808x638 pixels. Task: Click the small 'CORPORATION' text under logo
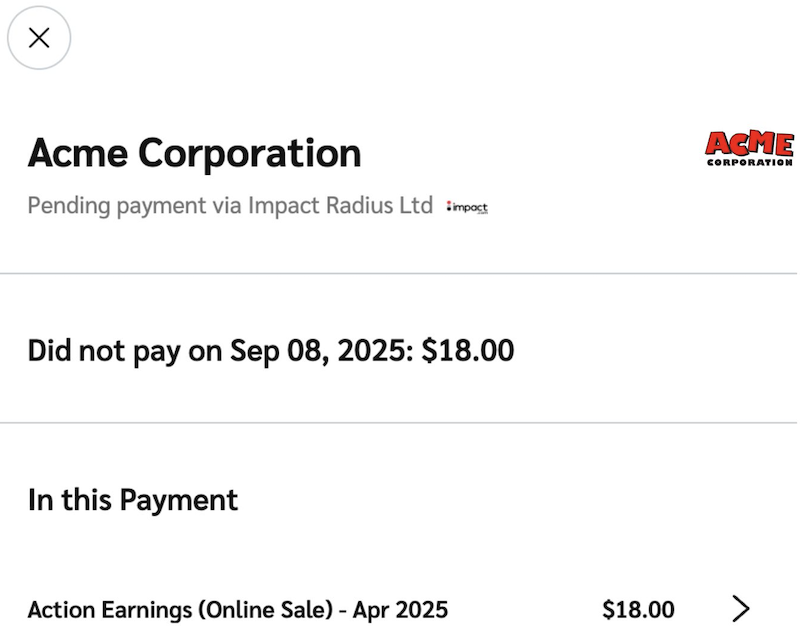click(x=749, y=162)
